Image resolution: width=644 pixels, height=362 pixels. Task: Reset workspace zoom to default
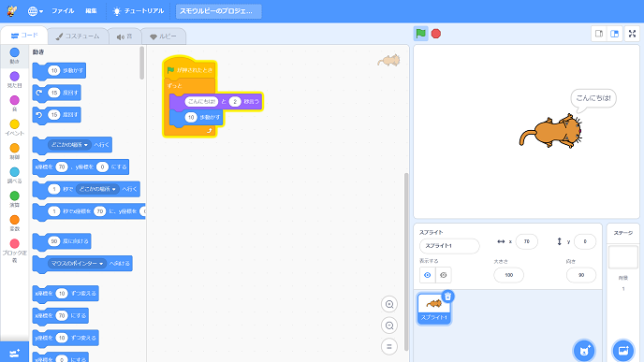(389, 346)
